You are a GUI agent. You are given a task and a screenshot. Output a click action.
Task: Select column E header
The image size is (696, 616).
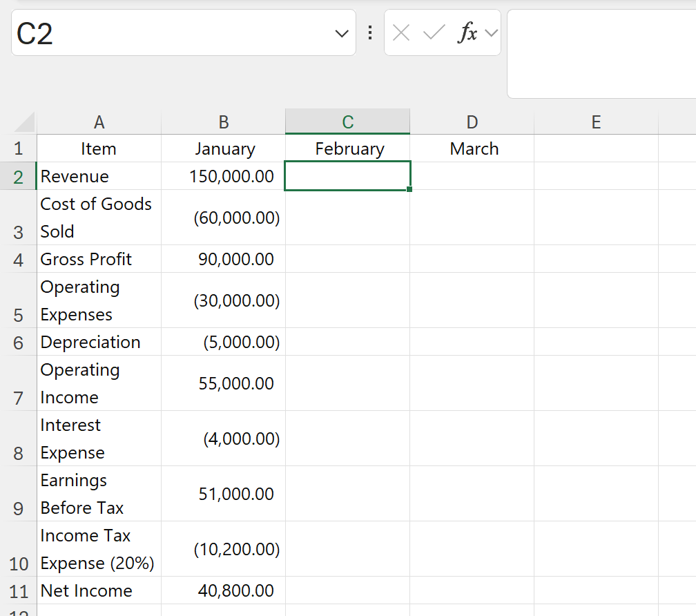596,122
